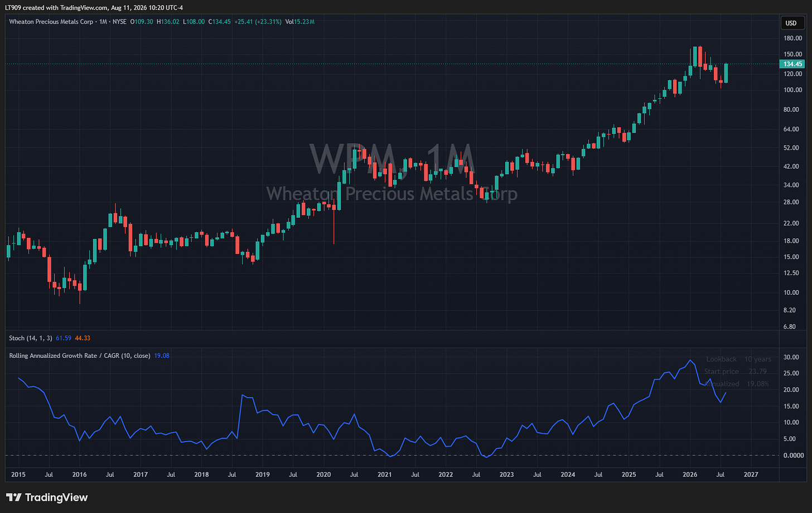
Task: Click the 25.00 label on the CAGR axis
Action: coord(792,373)
